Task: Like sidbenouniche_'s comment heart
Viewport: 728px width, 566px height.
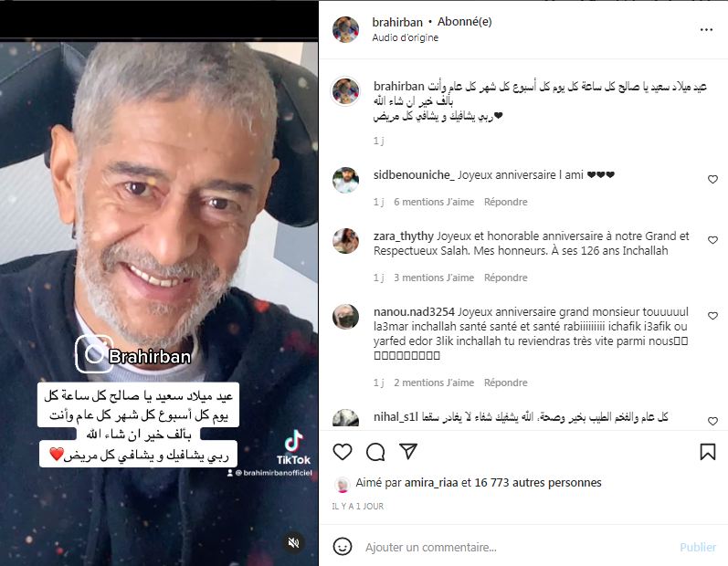Action: tap(712, 179)
